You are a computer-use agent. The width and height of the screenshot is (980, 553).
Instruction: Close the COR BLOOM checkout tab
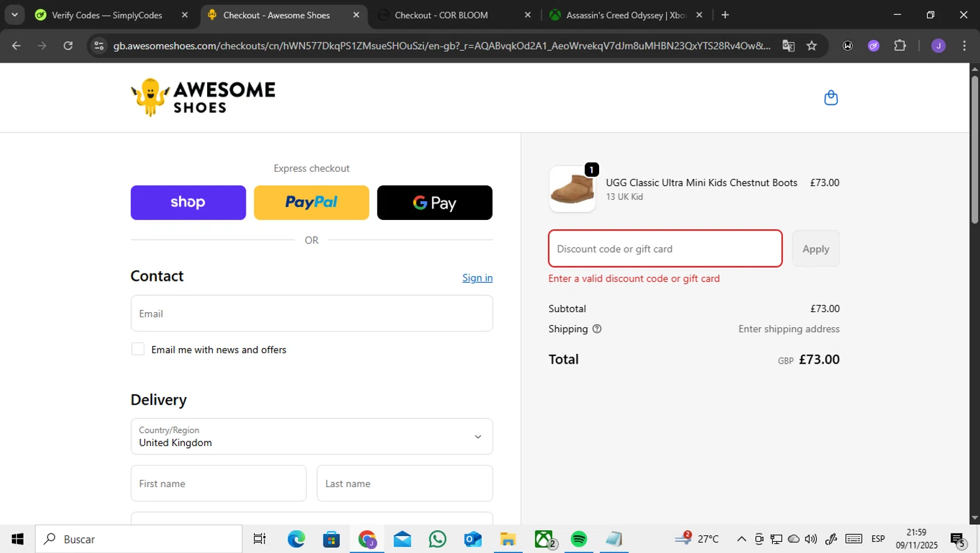pyautogui.click(x=528, y=15)
